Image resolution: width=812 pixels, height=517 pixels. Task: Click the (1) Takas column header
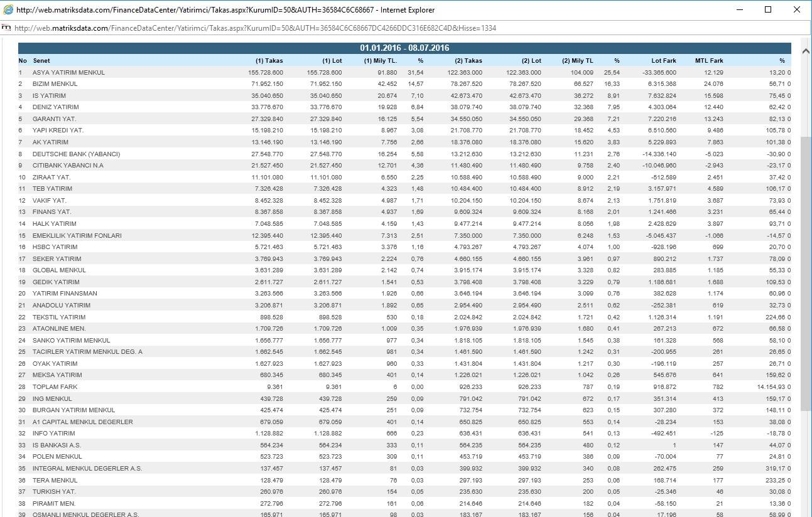(x=269, y=61)
